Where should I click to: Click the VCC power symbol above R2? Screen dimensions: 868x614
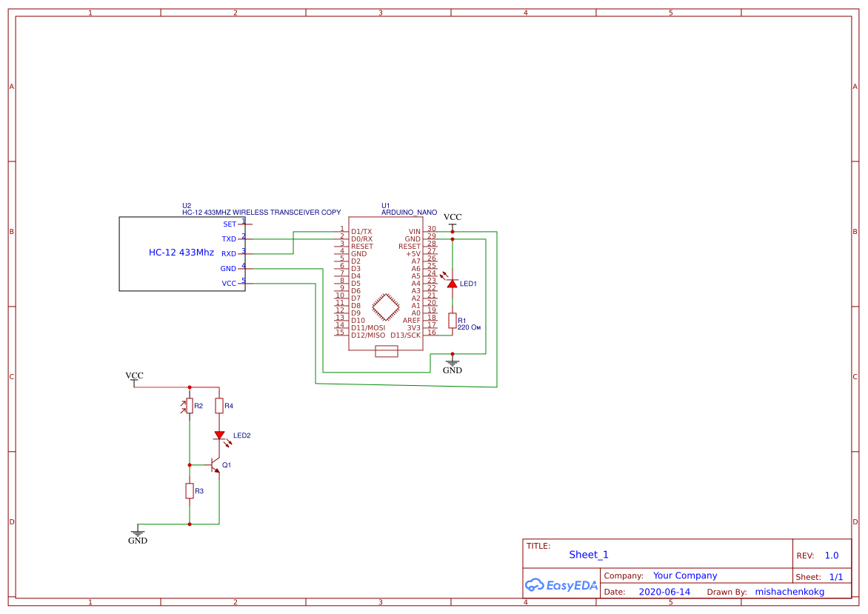(134, 378)
